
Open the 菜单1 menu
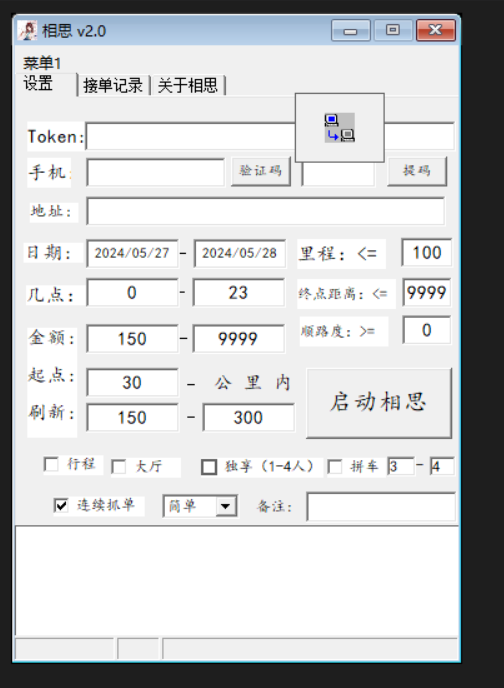click(42, 63)
